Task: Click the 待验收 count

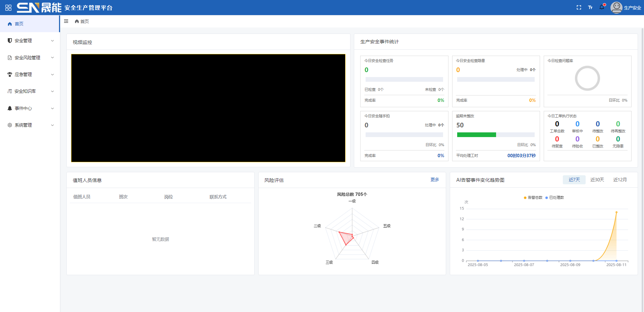Action: [x=577, y=139]
